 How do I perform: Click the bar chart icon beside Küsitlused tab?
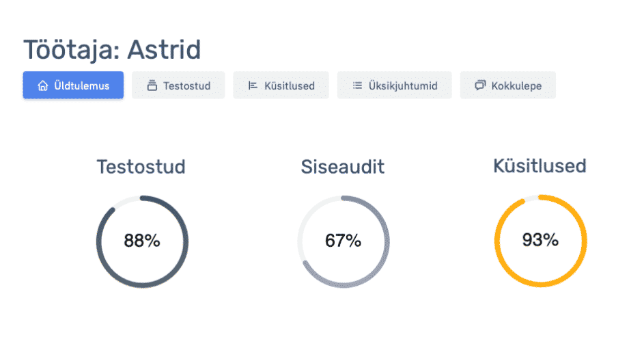[x=253, y=86]
